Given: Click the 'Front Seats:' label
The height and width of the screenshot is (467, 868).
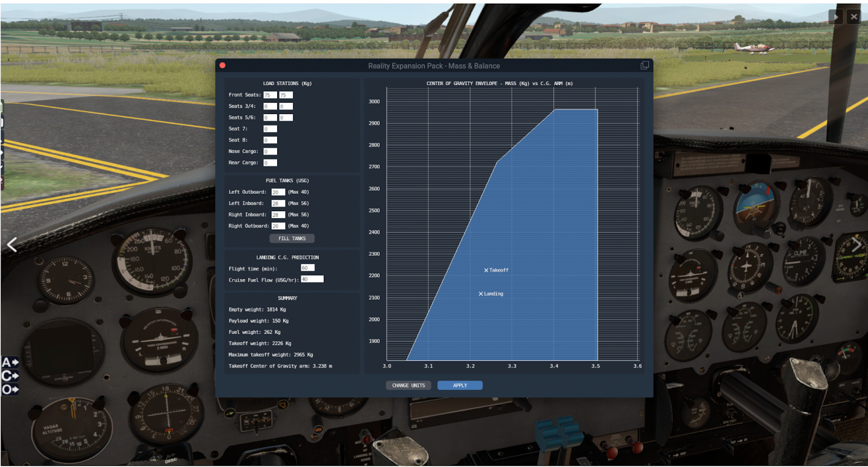Looking at the screenshot, I should click(x=245, y=95).
